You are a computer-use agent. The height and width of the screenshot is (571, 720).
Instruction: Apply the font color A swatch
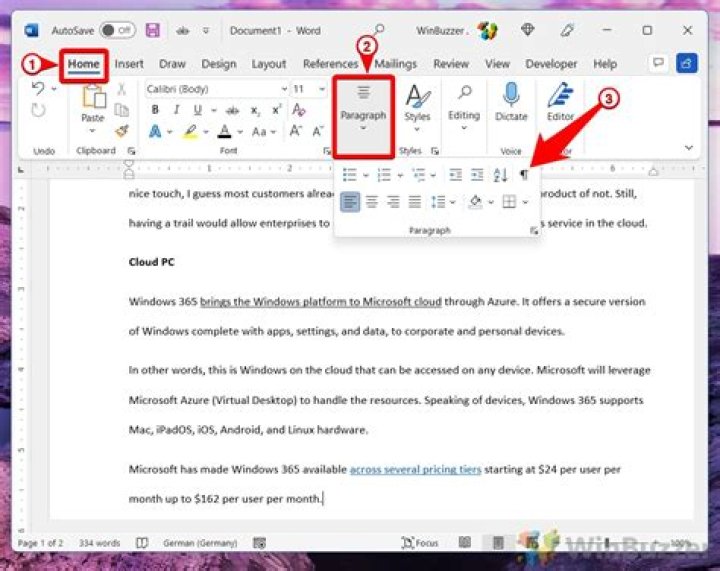225,132
